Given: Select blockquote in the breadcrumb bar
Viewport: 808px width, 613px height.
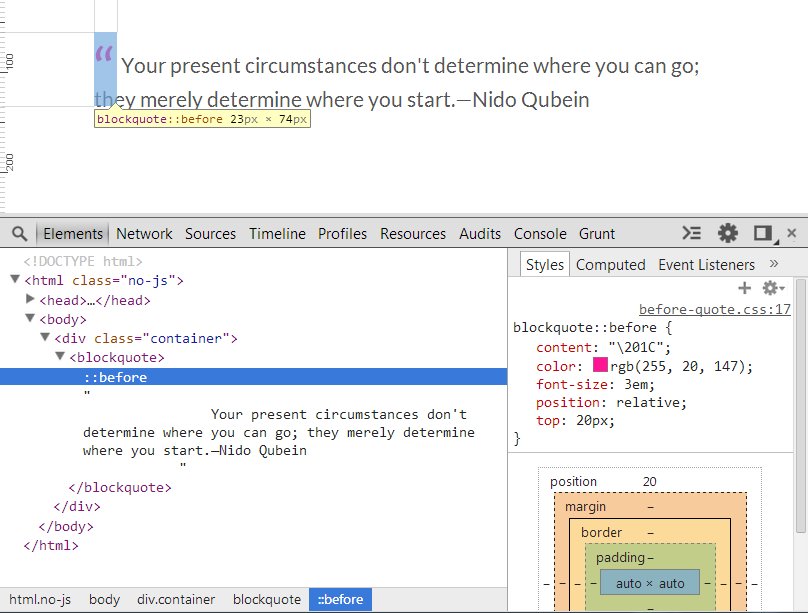Looking at the screenshot, I should [266, 600].
